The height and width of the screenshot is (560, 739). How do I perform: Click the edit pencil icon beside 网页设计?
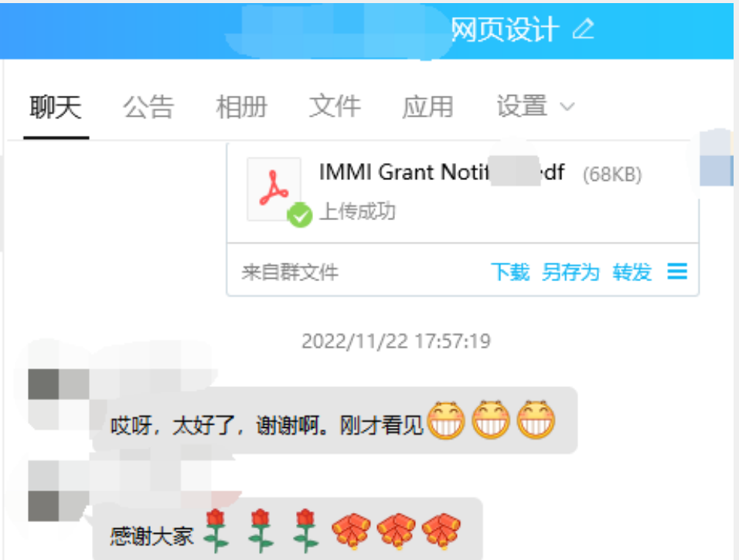(584, 29)
